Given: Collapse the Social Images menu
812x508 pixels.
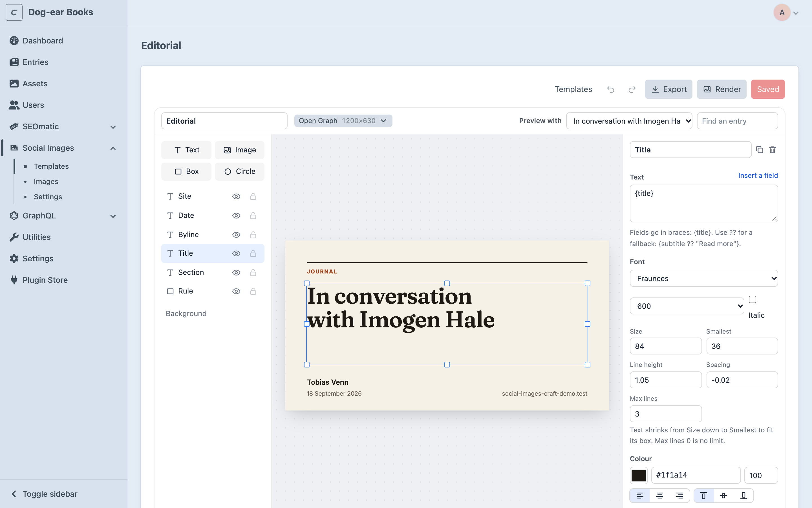Looking at the screenshot, I should click(113, 148).
